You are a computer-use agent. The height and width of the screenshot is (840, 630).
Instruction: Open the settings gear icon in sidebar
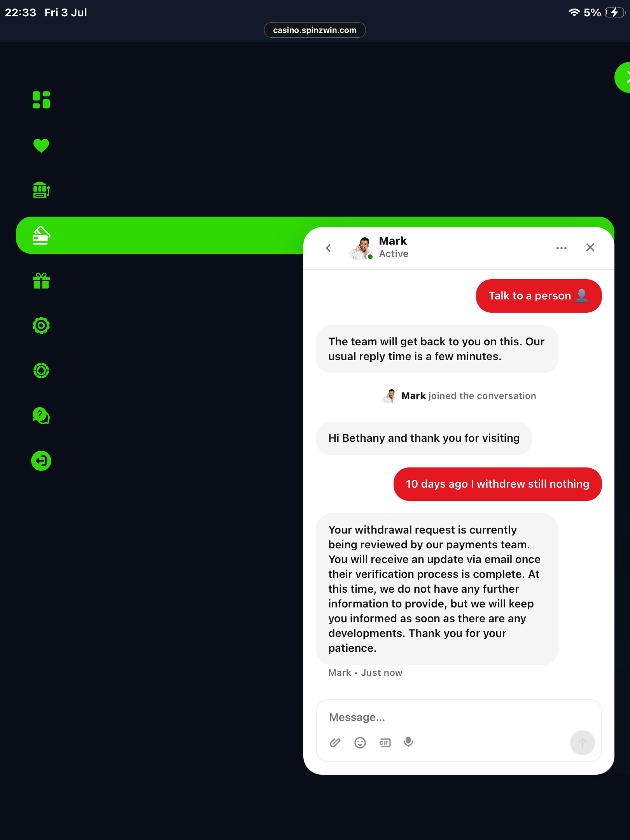(41, 325)
